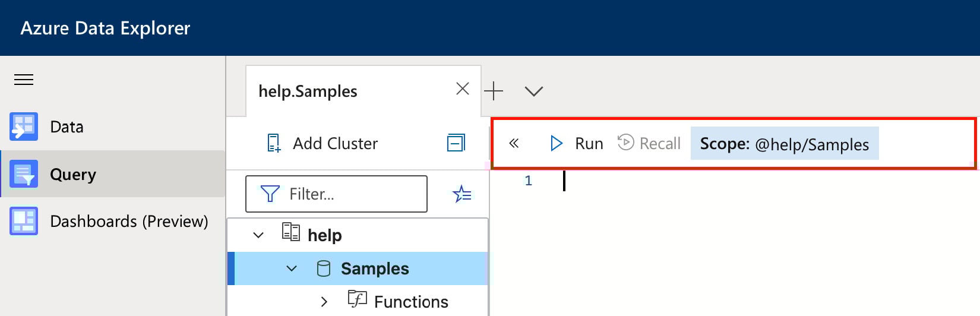Collapse all items in connection pane
Viewport: 980px width, 316px height.
[456, 143]
